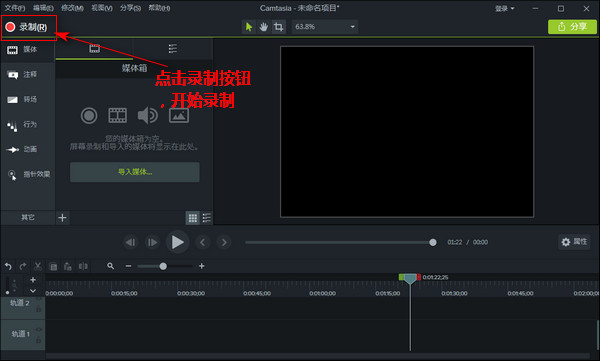
Task: Click the timeline zoom slider handle
Action: tap(163, 266)
